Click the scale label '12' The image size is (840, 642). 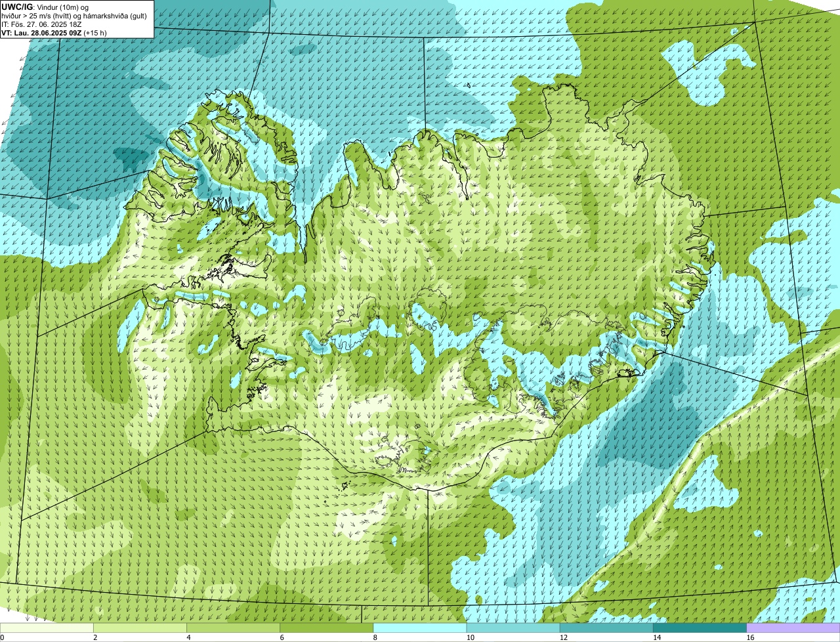563,637
